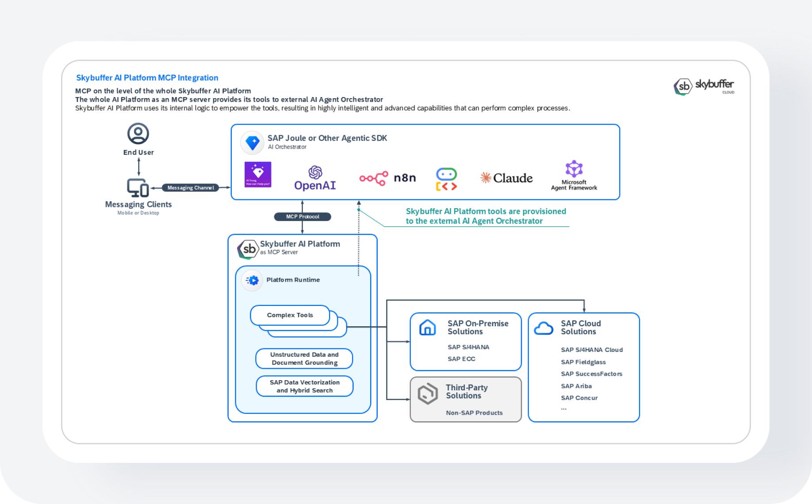Click the Messaging Channel label
812x504 pixels.
coord(191,188)
